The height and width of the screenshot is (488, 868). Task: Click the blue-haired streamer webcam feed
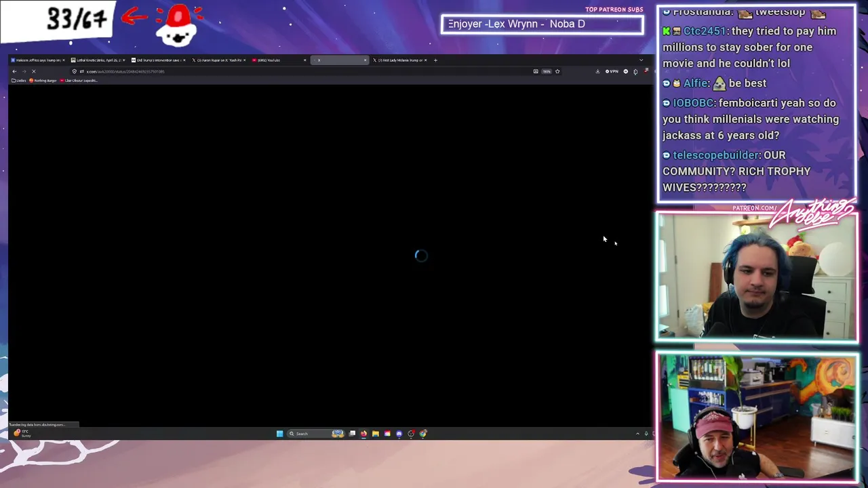[757, 277]
